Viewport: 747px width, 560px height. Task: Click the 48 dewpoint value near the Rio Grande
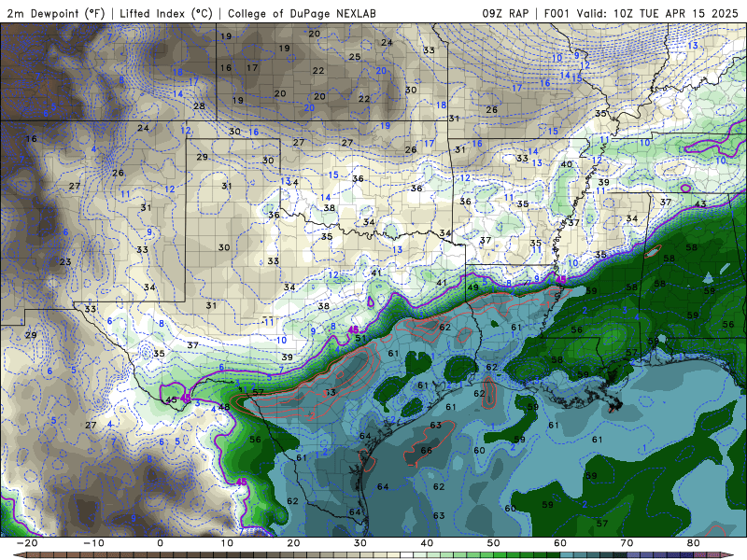(x=224, y=408)
